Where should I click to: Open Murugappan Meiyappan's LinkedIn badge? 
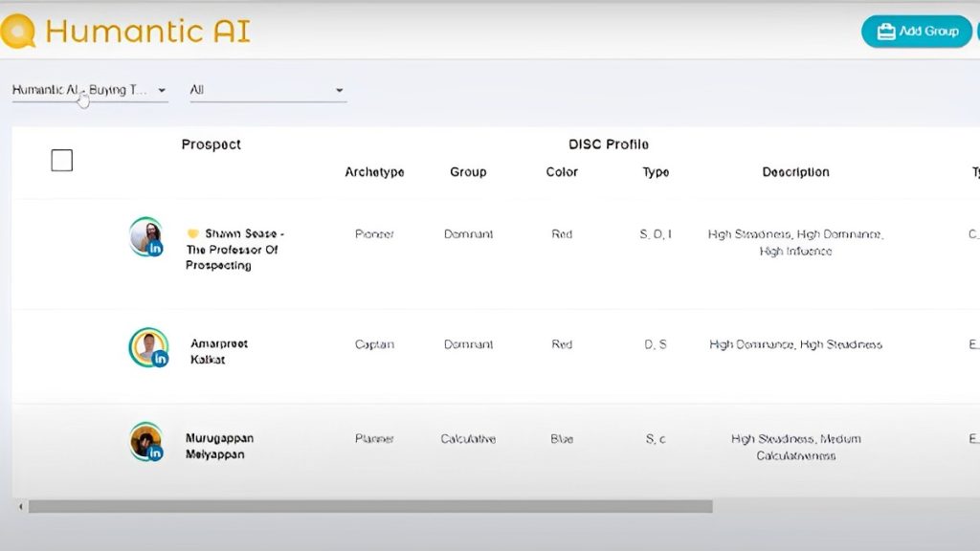[155, 453]
